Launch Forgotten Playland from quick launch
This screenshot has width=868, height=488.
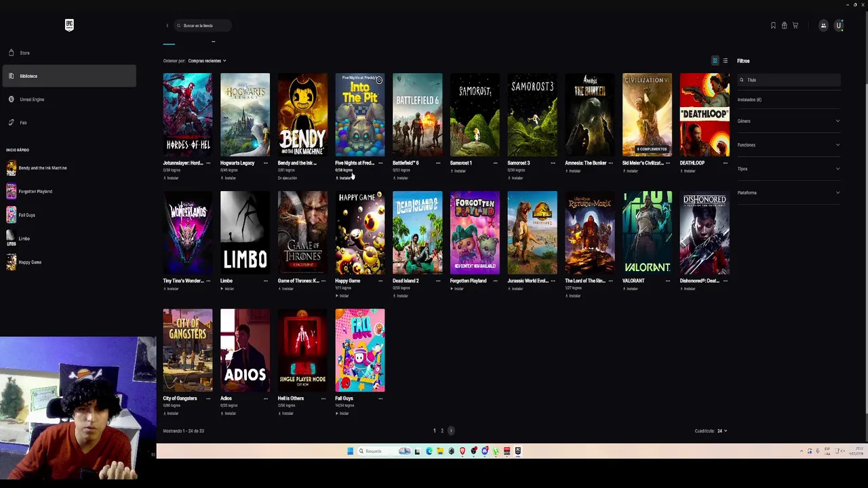coord(29,192)
